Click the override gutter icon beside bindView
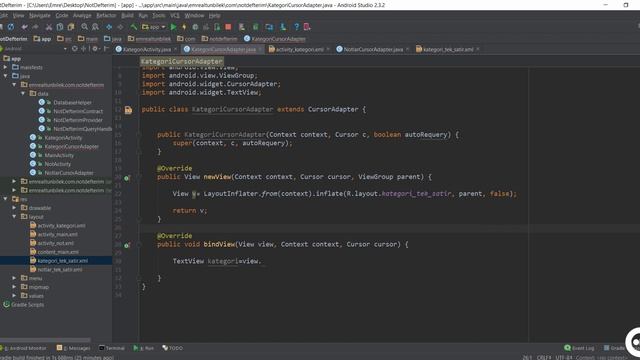The image size is (640, 360). (x=127, y=245)
